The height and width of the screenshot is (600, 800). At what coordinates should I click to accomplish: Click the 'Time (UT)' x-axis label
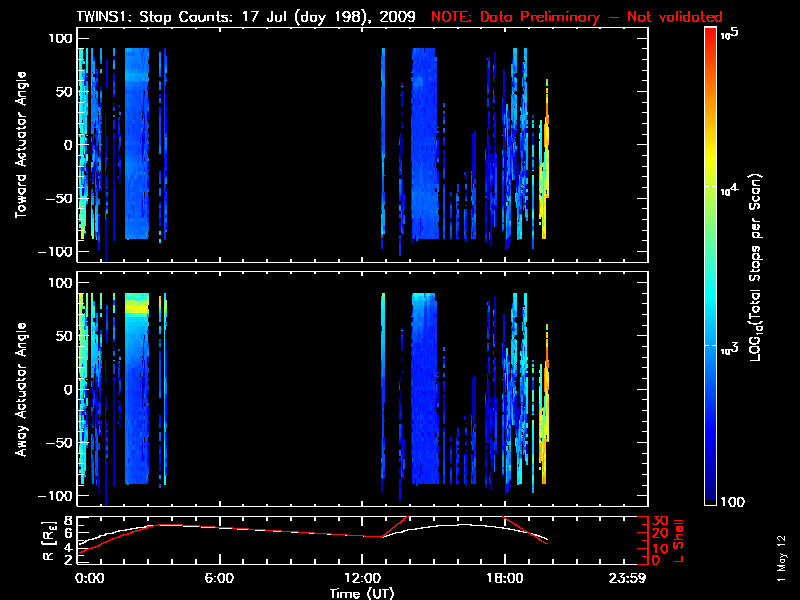coord(363,593)
